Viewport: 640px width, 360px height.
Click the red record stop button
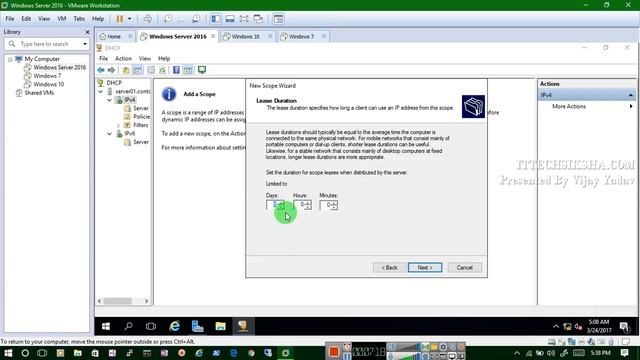point(334,351)
